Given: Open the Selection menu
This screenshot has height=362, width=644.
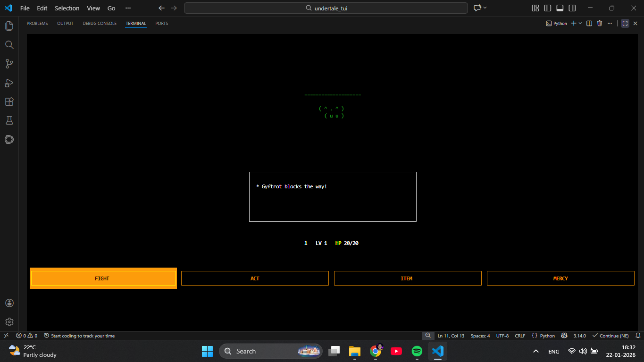Looking at the screenshot, I should pyautogui.click(x=67, y=8).
